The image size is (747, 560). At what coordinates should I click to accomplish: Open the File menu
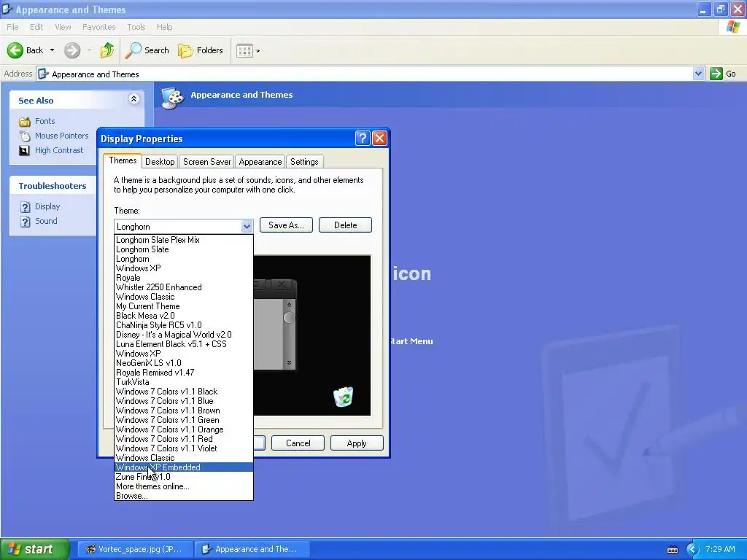coord(12,27)
